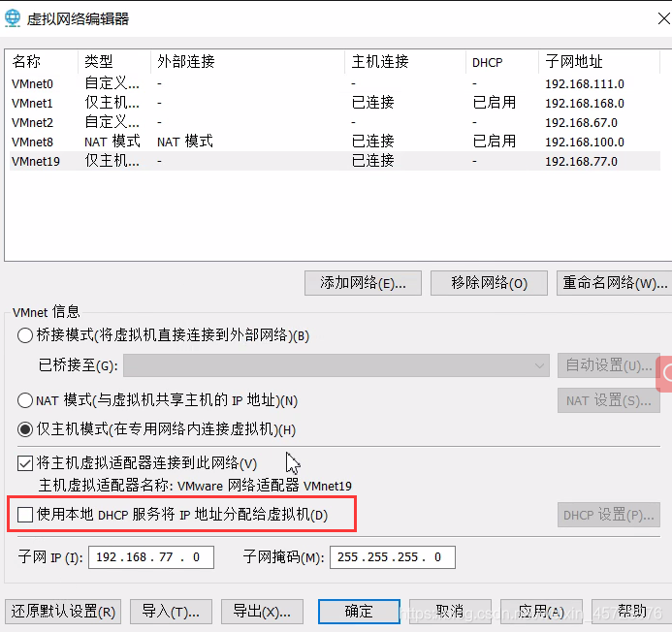Sort by the 类型 column header
672x632 pixels.
(x=114, y=62)
